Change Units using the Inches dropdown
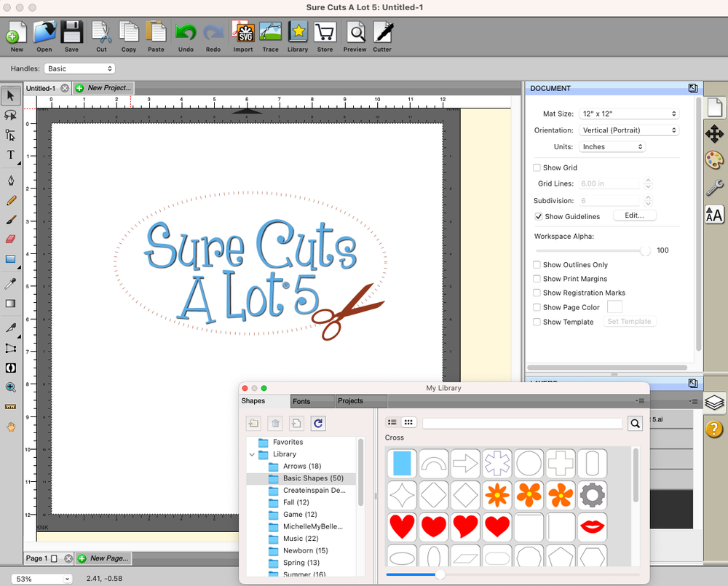The image size is (728, 586). pyautogui.click(x=612, y=146)
